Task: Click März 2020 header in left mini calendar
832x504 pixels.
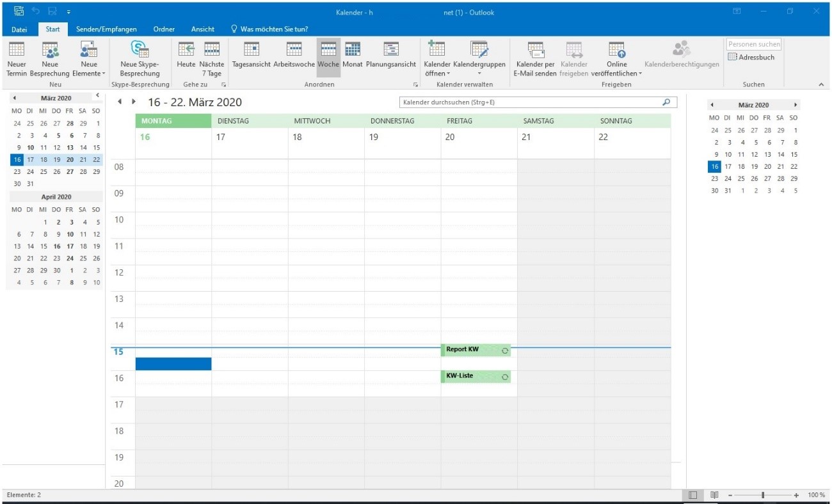Action: (x=56, y=98)
